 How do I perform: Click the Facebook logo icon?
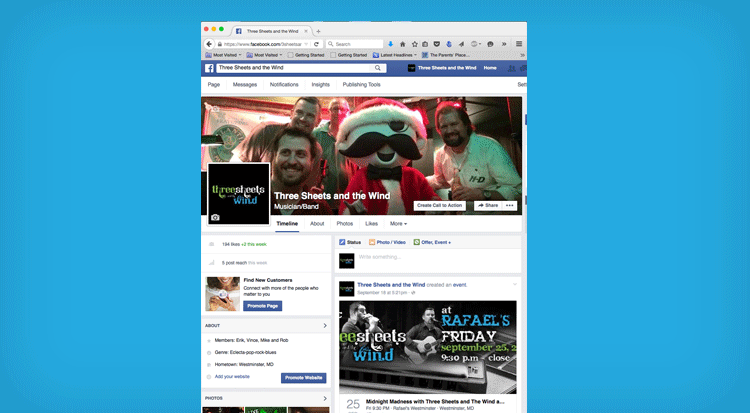210,68
